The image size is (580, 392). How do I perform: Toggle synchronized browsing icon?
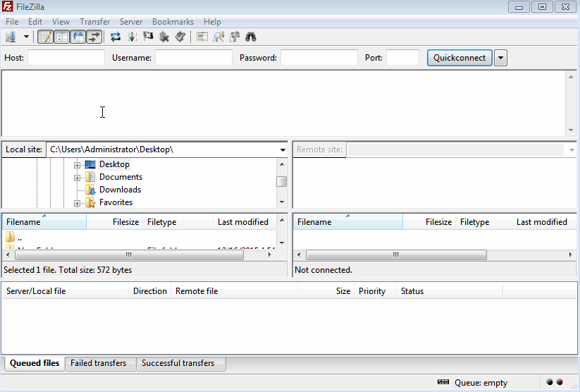235,37
